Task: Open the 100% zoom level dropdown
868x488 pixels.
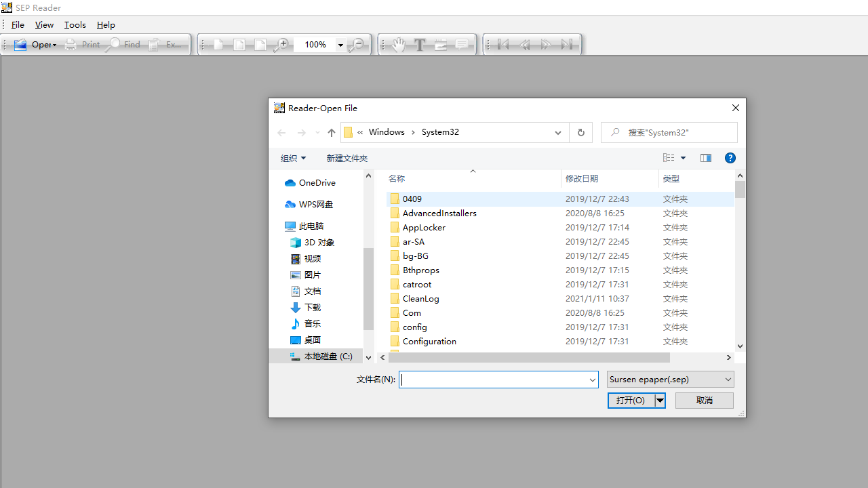Action: click(x=341, y=45)
